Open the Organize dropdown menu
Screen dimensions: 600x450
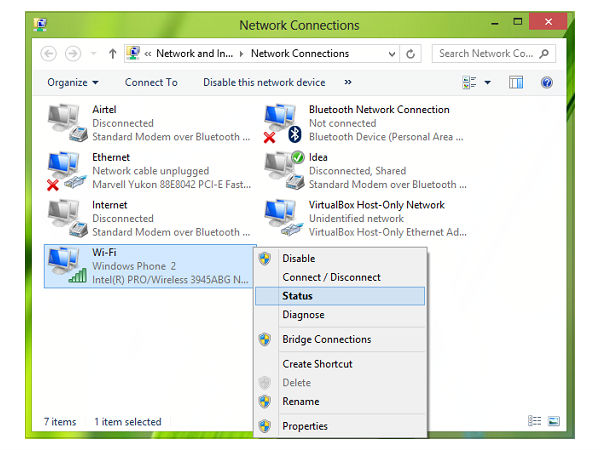point(72,82)
